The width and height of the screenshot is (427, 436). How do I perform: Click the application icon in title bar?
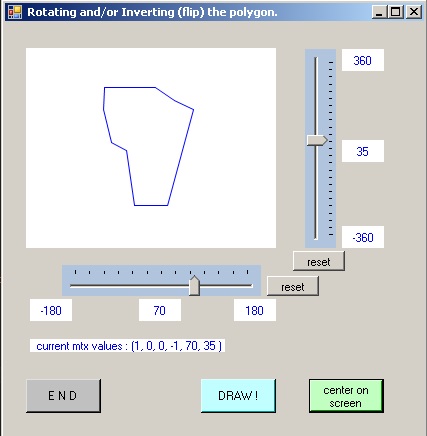(15, 12)
